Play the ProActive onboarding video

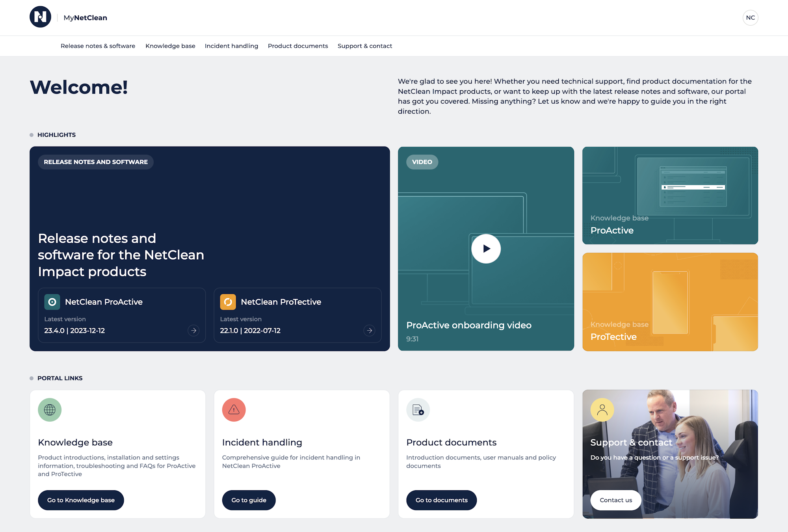[x=486, y=249]
